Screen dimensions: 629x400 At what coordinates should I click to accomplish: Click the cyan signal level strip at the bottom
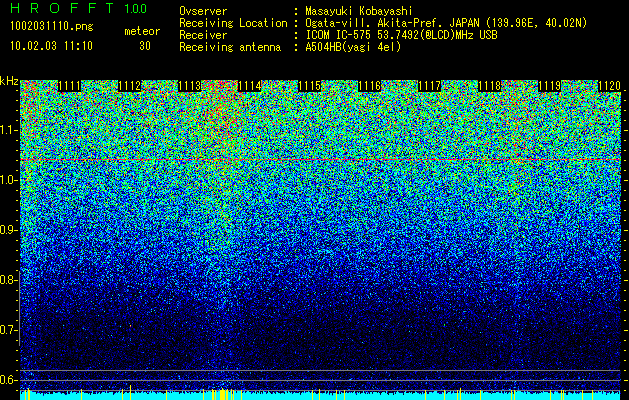tap(320, 395)
